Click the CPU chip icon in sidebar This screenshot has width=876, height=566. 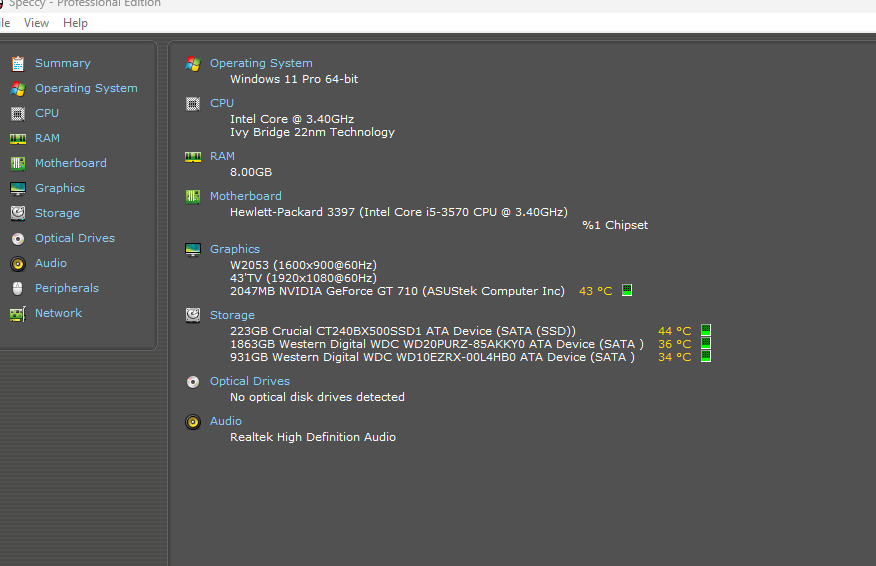[x=18, y=114]
